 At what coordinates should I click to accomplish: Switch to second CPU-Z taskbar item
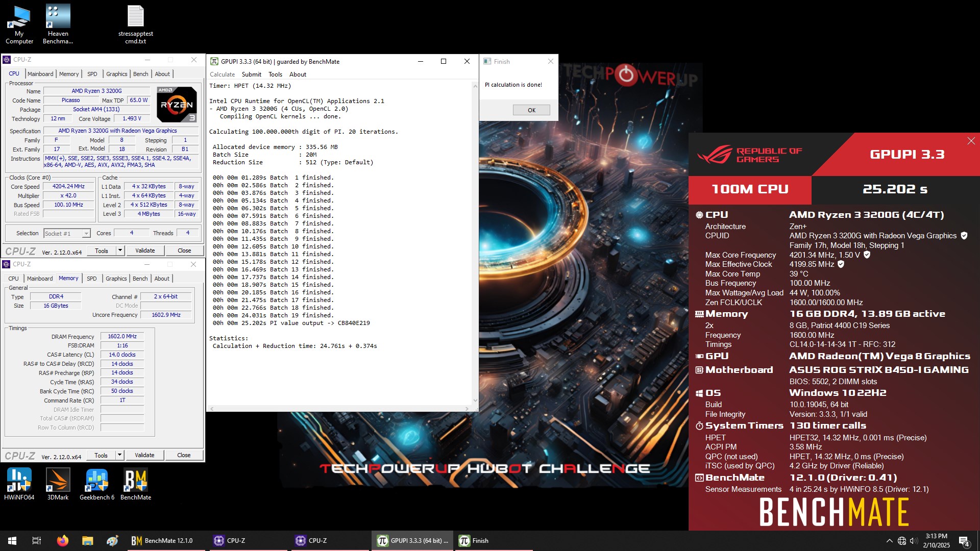329,541
